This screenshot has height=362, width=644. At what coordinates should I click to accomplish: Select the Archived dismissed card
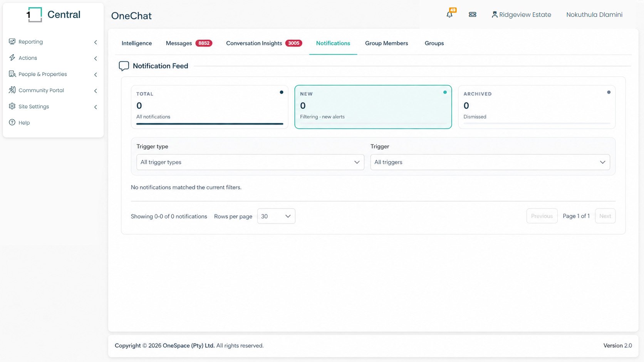(x=537, y=107)
